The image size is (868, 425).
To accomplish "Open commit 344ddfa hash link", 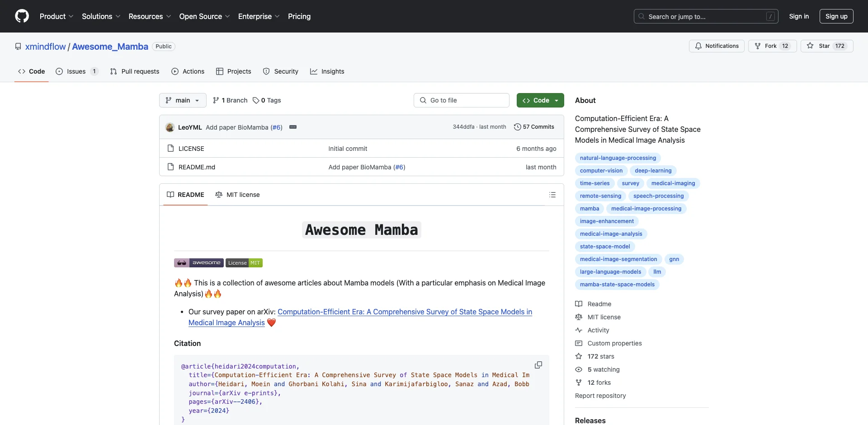I will pyautogui.click(x=463, y=127).
